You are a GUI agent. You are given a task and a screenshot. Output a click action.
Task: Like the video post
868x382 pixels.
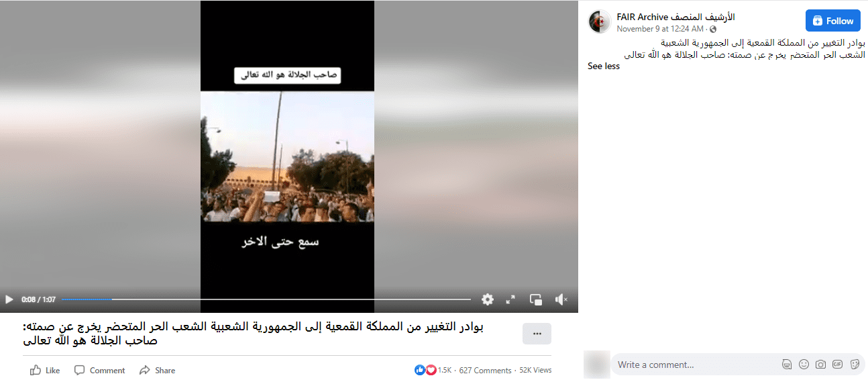(46, 371)
